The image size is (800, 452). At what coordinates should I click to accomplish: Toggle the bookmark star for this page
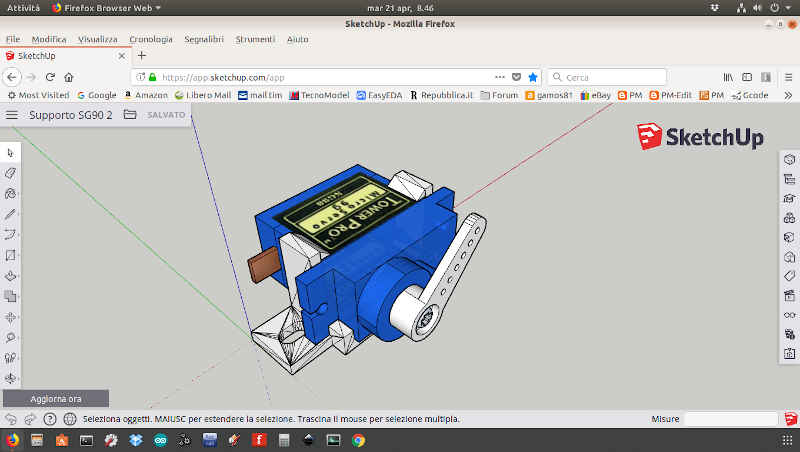point(533,77)
